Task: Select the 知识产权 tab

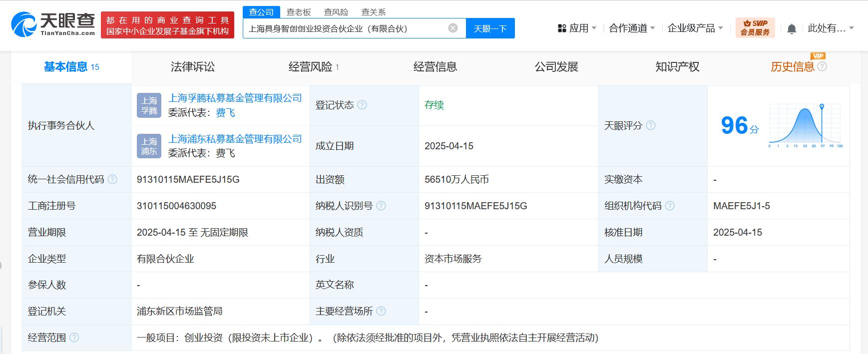Action: 677,67
